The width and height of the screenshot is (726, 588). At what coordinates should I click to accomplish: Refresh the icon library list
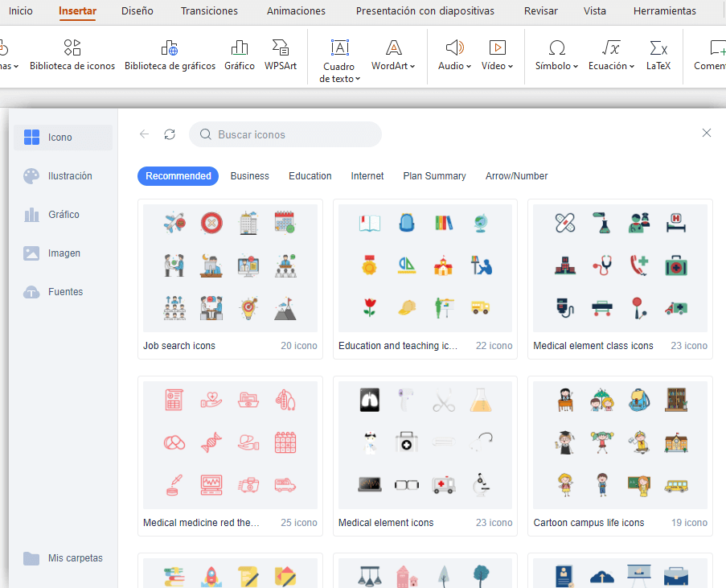pyautogui.click(x=170, y=134)
